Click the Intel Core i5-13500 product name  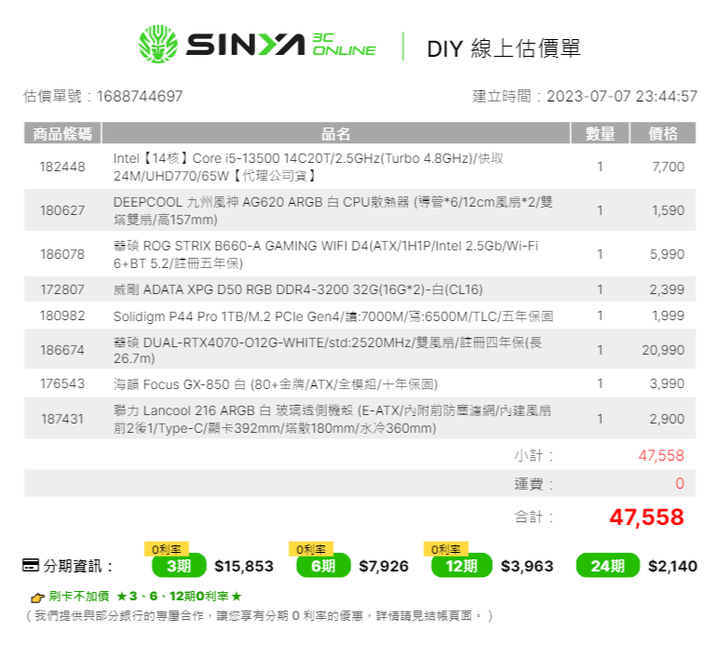(308, 167)
